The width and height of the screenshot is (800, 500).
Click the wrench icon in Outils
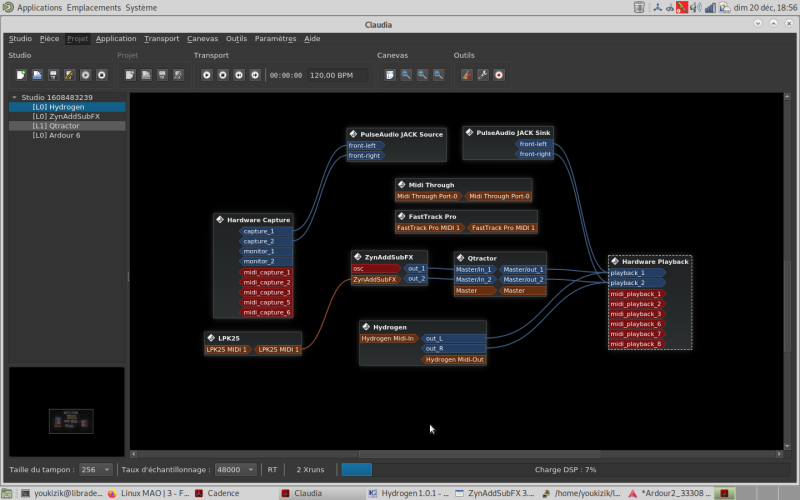pos(482,75)
